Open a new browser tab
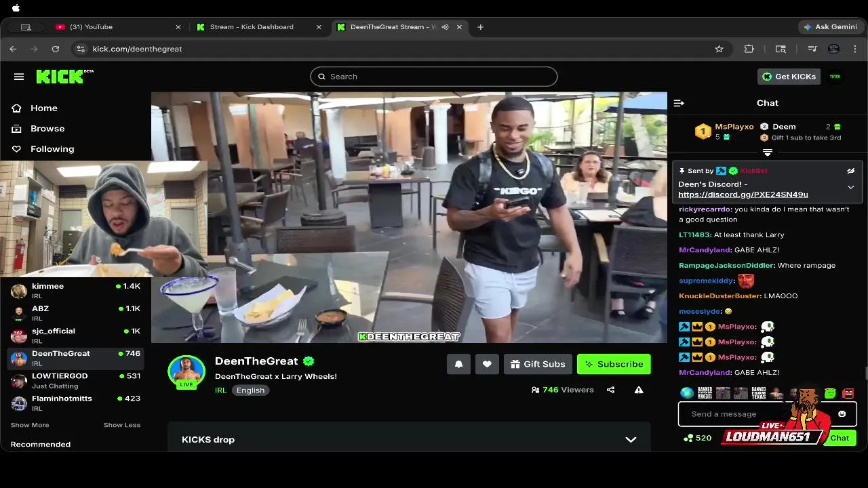Screen dimensions: 868x488 (480, 27)
